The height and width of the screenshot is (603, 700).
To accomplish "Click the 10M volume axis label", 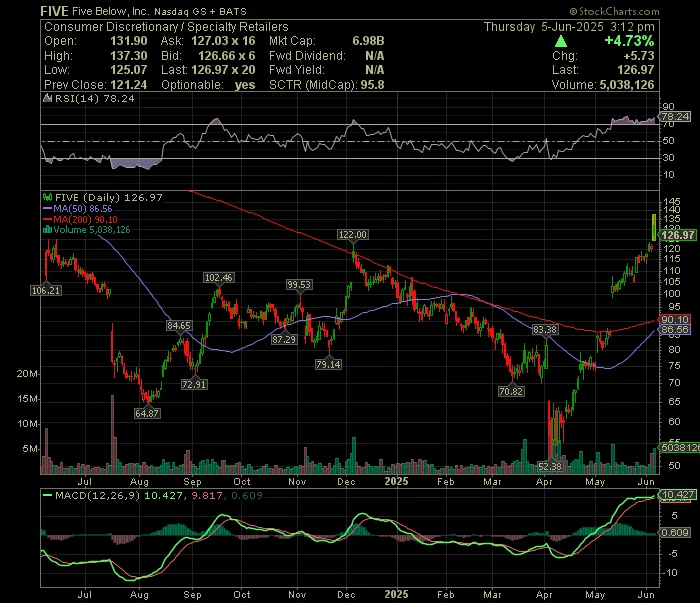I will click(x=27, y=424).
